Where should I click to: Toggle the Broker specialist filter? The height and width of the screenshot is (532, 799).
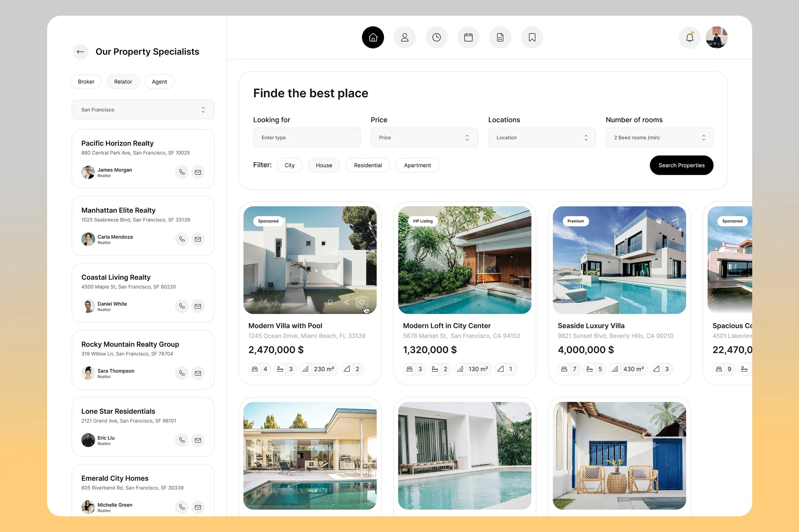(86, 81)
